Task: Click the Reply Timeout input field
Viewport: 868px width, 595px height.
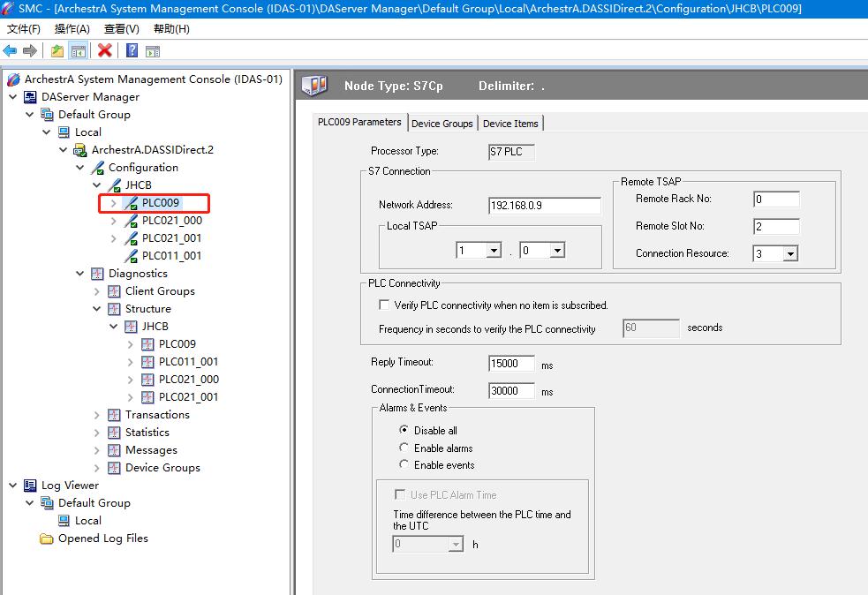Action: pyautogui.click(x=511, y=364)
